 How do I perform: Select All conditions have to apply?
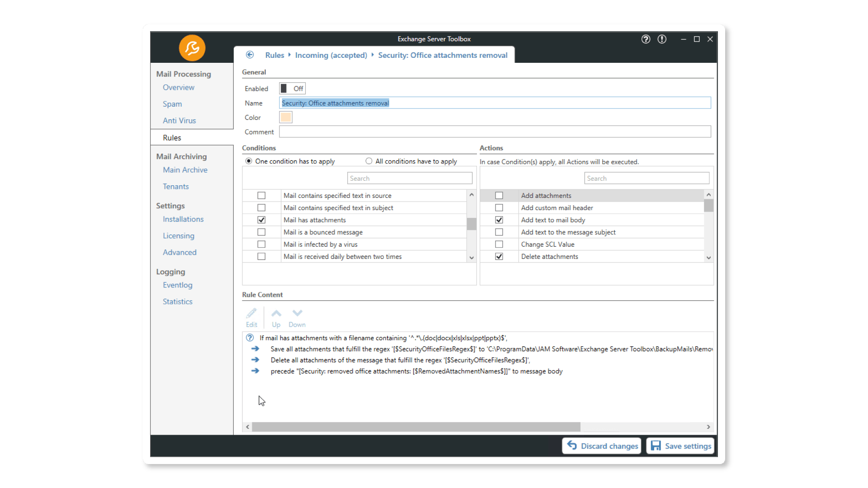pyautogui.click(x=369, y=161)
